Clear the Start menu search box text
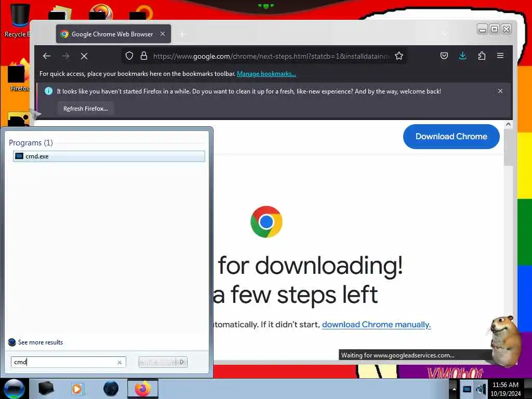Screen dimensions: 532x399 119,362
